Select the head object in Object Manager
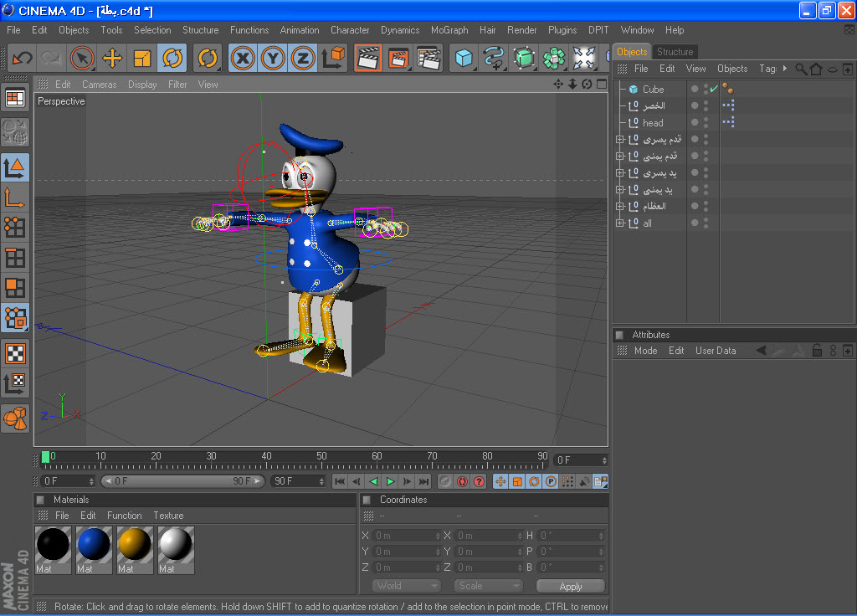Viewport: 857px width, 616px height. (653, 122)
